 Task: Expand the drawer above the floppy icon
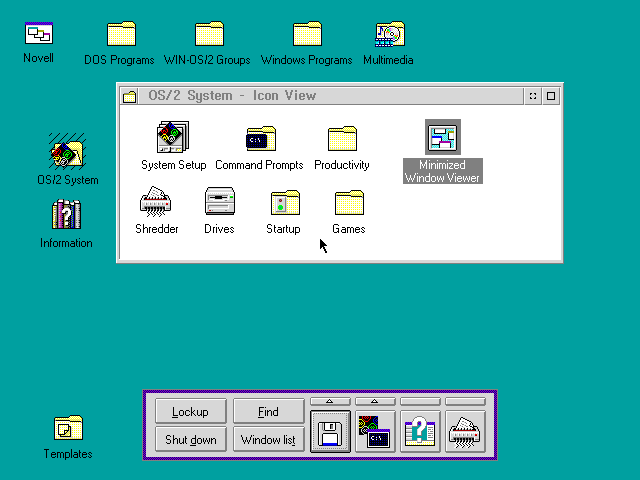point(330,402)
